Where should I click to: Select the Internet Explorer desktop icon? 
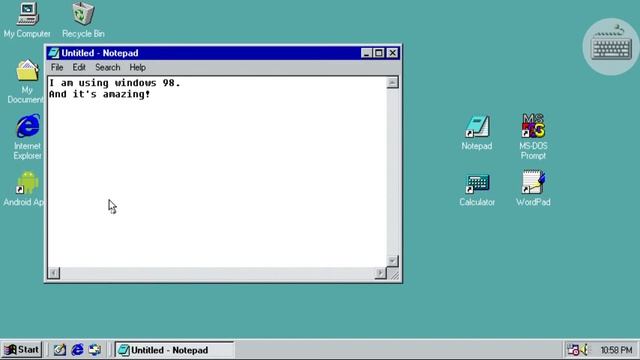(x=28, y=137)
